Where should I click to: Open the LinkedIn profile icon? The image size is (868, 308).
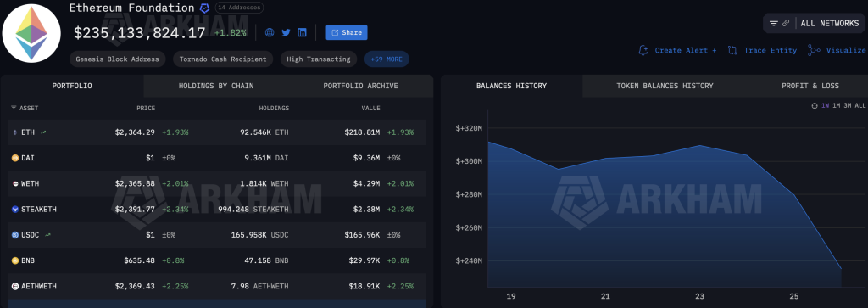(302, 33)
